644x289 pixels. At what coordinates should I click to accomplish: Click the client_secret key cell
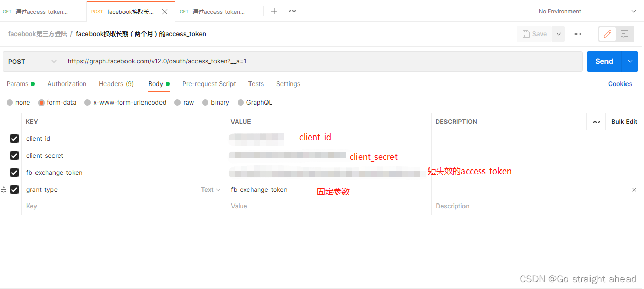pos(123,156)
